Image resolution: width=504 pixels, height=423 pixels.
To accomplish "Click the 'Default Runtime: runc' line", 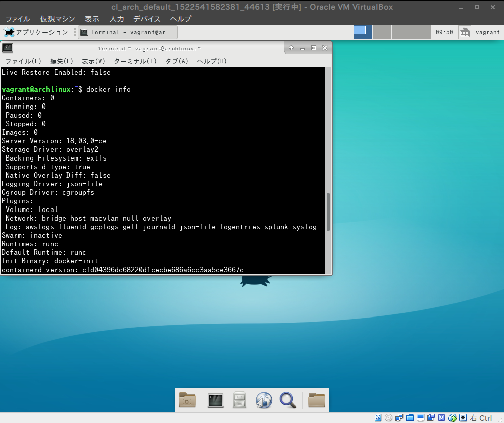I will pos(44,252).
